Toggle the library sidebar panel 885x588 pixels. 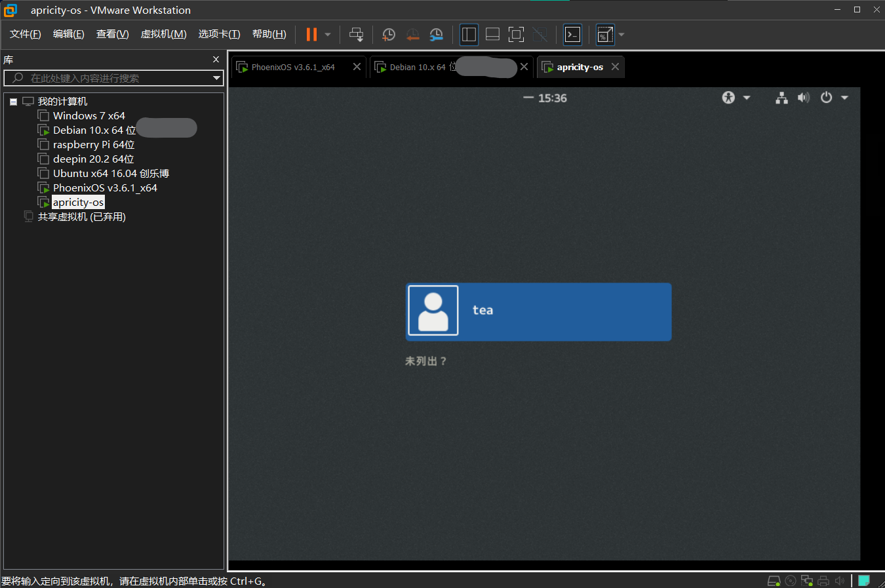pyautogui.click(x=469, y=35)
